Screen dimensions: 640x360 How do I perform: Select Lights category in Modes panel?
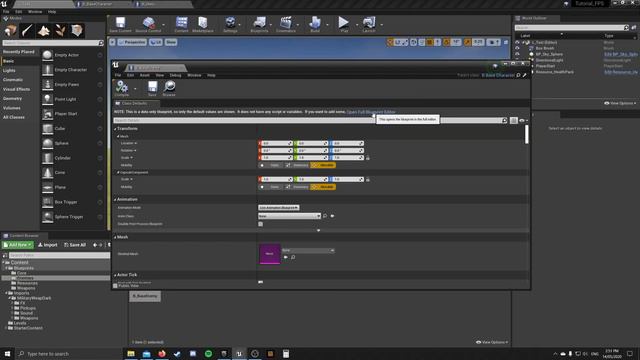[9, 70]
